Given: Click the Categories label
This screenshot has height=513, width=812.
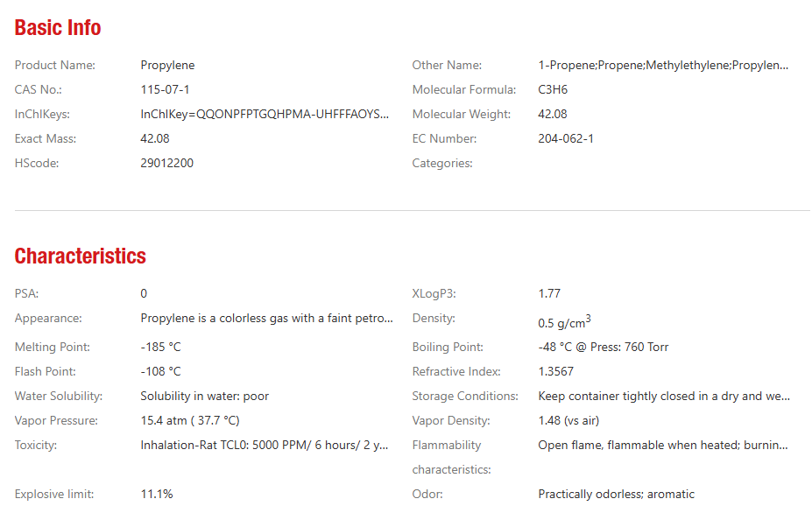Looking at the screenshot, I should [x=442, y=164].
